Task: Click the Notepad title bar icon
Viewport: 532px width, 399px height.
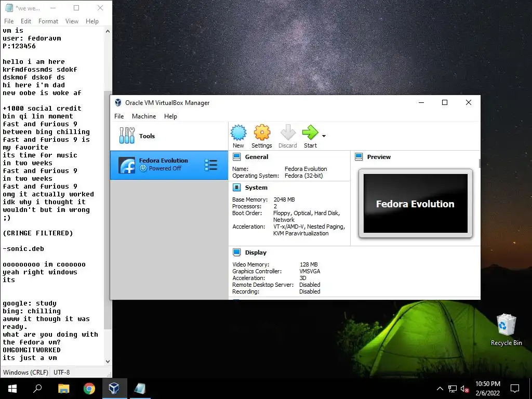Action: (9, 8)
